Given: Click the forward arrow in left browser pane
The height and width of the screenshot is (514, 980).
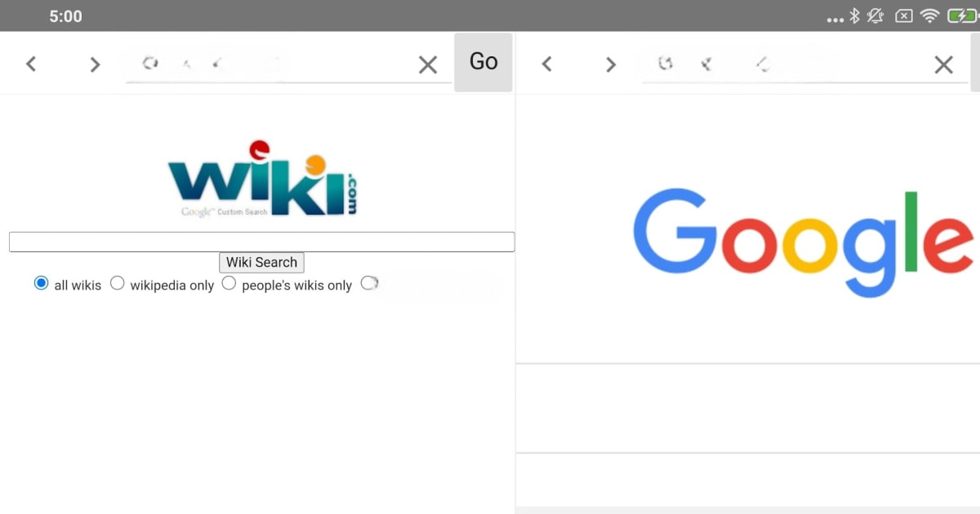Looking at the screenshot, I should [x=95, y=63].
